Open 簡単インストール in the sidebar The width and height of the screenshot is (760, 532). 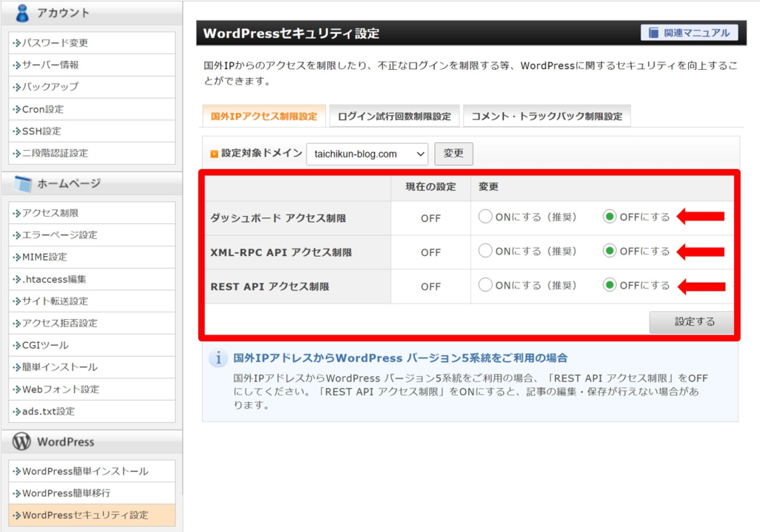pos(92,367)
